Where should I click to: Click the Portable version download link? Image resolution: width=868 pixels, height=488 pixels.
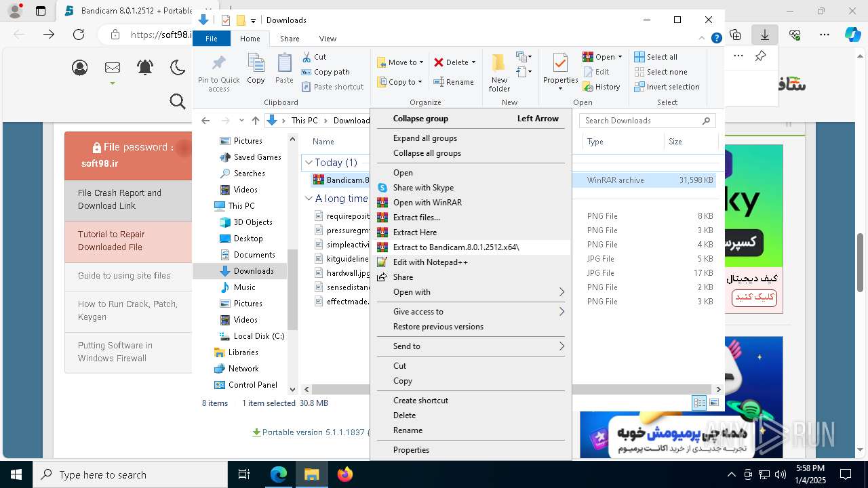(311, 432)
